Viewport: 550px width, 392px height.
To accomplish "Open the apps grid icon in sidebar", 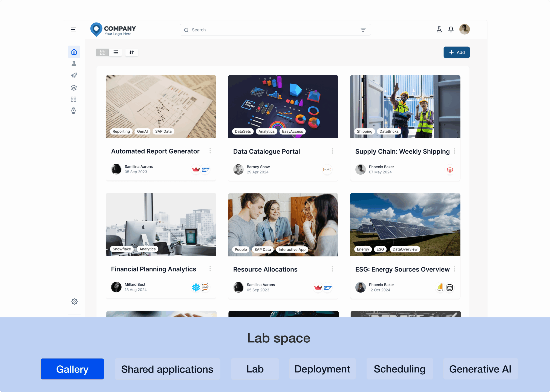I will (x=73, y=99).
